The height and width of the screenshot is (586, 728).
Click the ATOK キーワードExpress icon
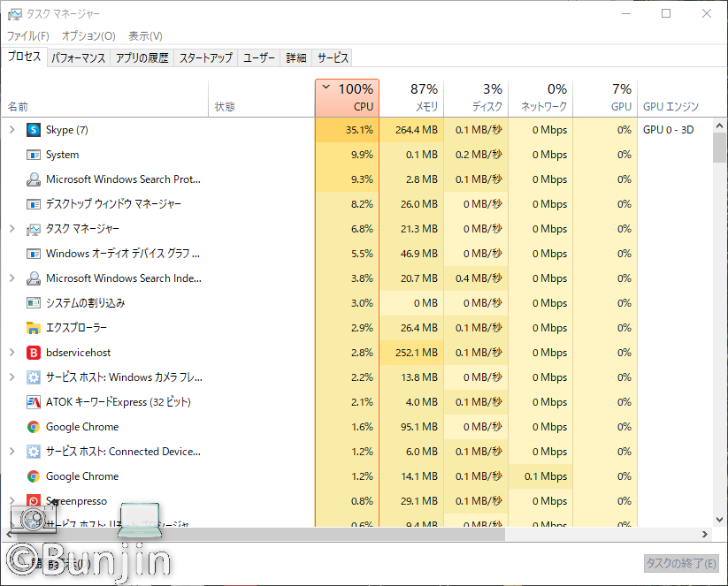(x=34, y=402)
